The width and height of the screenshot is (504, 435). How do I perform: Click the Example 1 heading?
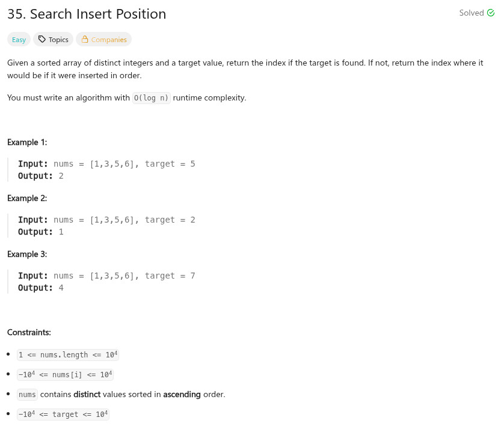27,143
